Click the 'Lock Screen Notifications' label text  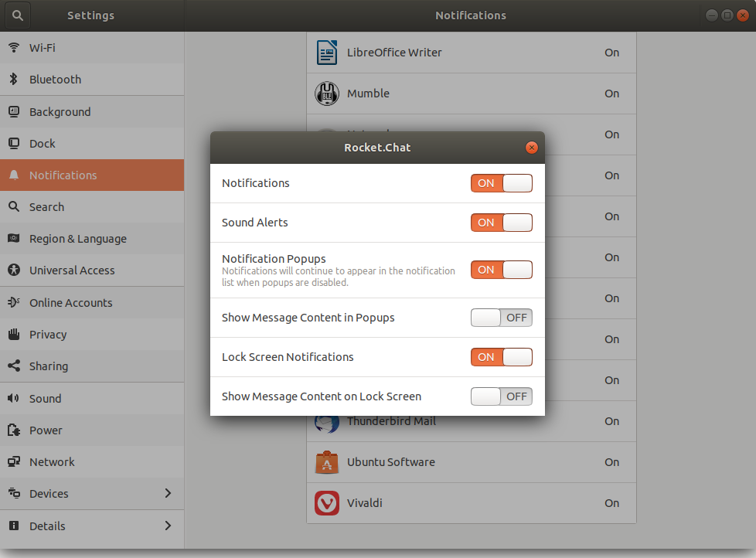(288, 357)
